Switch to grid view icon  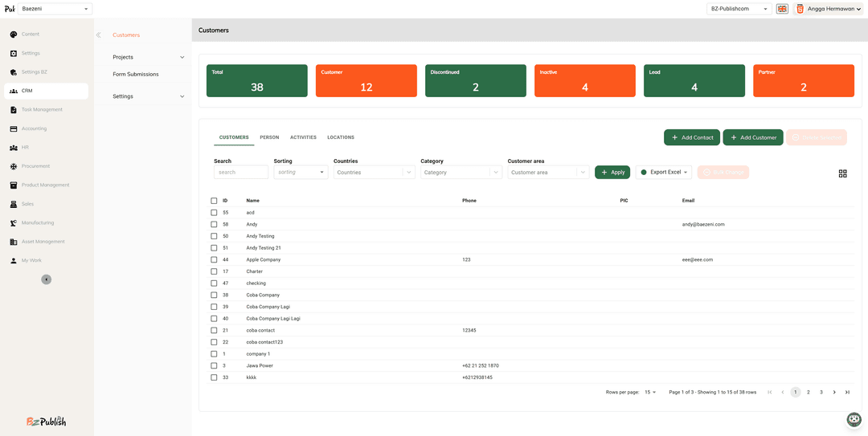[842, 173]
